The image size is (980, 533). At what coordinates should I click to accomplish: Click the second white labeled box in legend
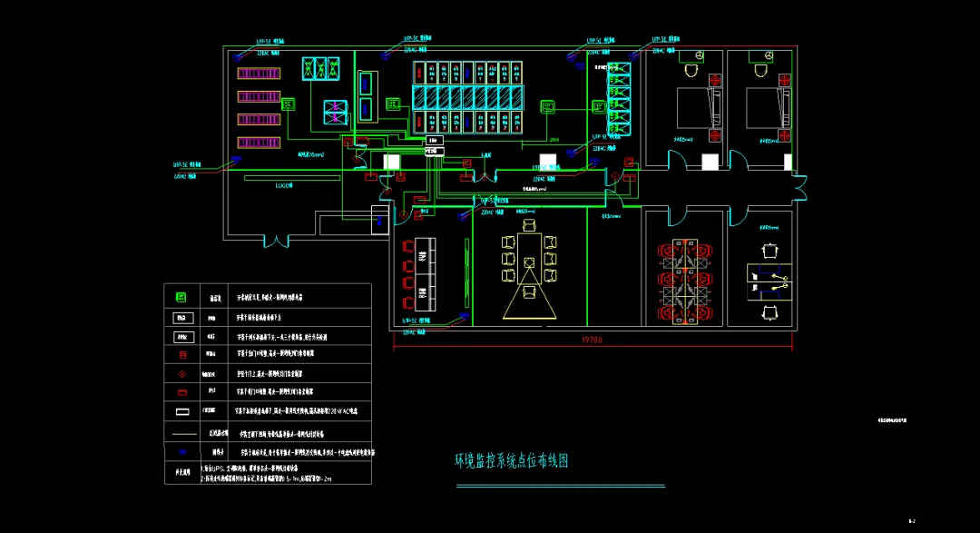point(183,337)
